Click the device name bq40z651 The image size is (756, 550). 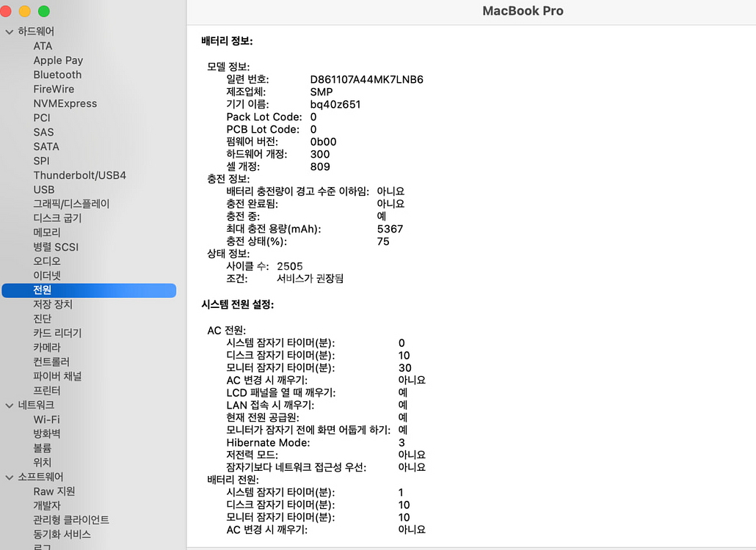pyautogui.click(x=335, y=105)
